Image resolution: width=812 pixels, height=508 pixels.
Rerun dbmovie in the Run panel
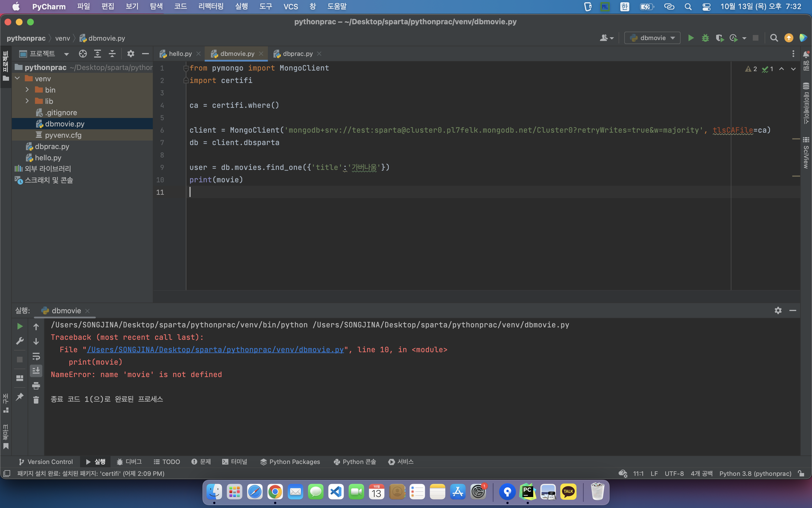pos(20,326)
